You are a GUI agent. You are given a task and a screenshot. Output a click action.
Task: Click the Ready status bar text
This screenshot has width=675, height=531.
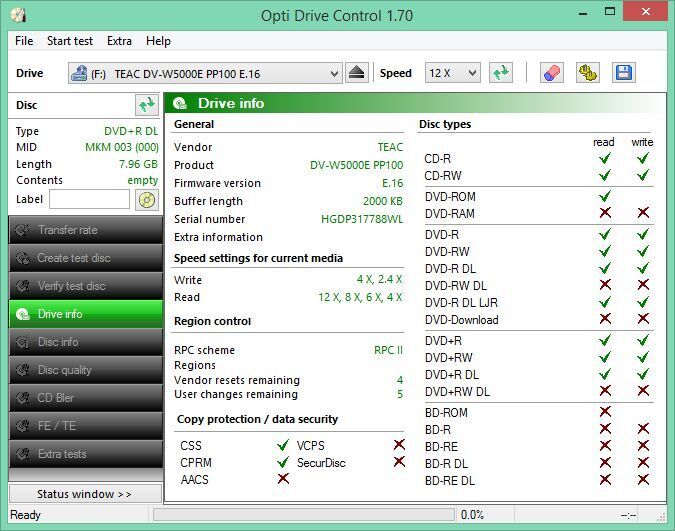click(x=25, y=515)
